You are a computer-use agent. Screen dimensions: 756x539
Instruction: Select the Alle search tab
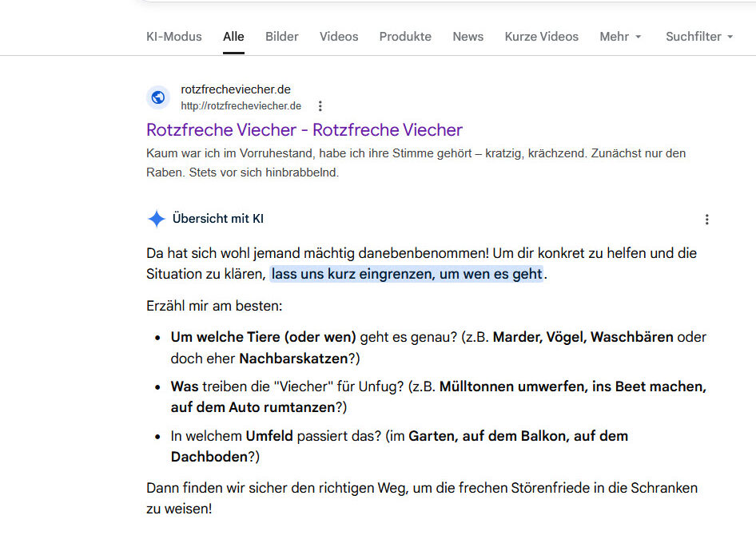tap(233, 37)
